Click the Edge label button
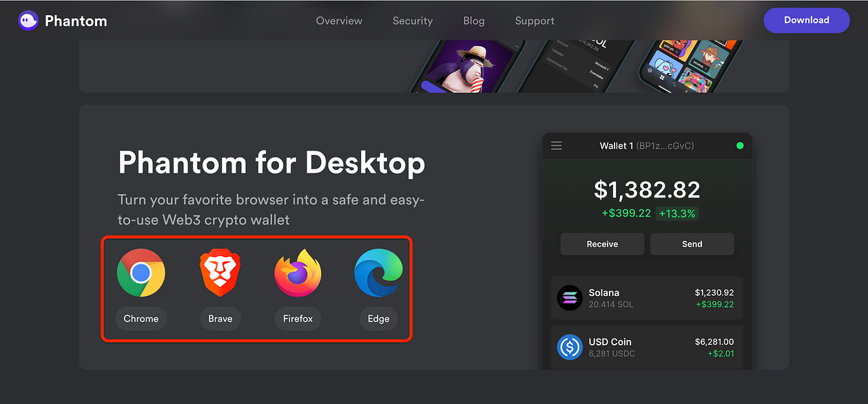The height and width of the screenshot is (404, 868). point(378,319)
